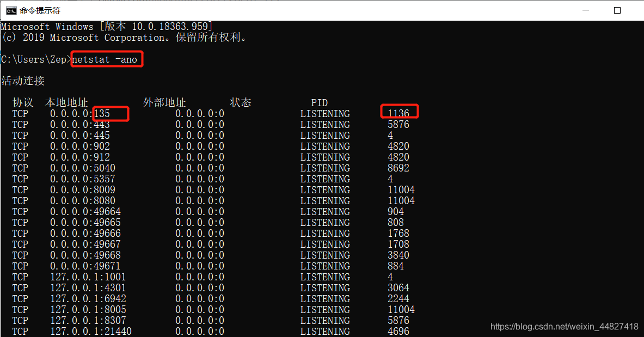The width and height of the screenshot is (644, 337).
Task: Click local address 0.0.0.0:443
Action: pos(80,125)
